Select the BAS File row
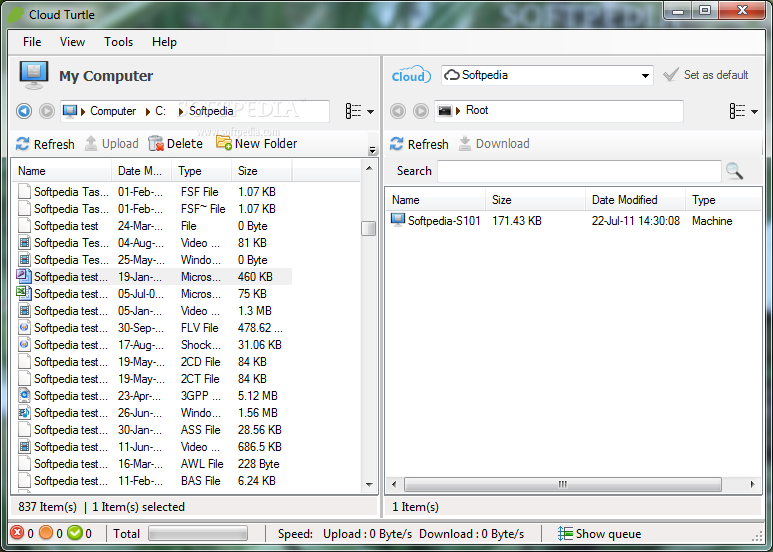This screenshot has width=773, height=552. (x=154, y=481)
